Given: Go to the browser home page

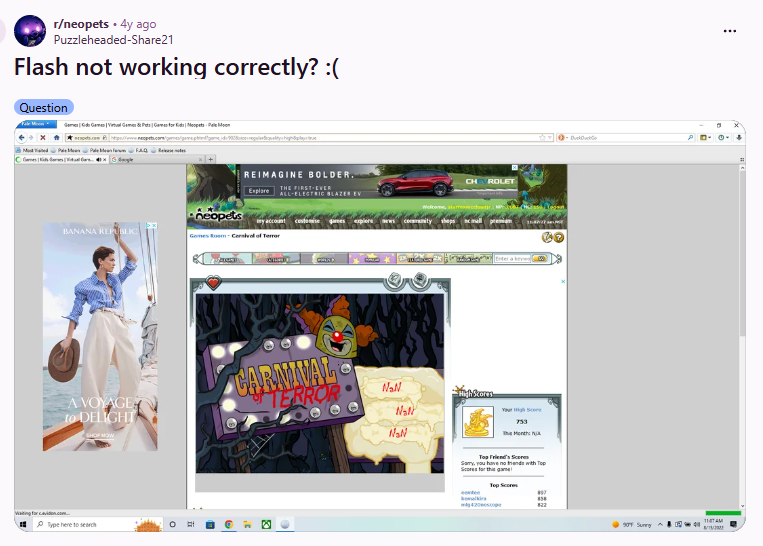Looking at the screenshot, I should pyautogui.click(x=56, y=138).
